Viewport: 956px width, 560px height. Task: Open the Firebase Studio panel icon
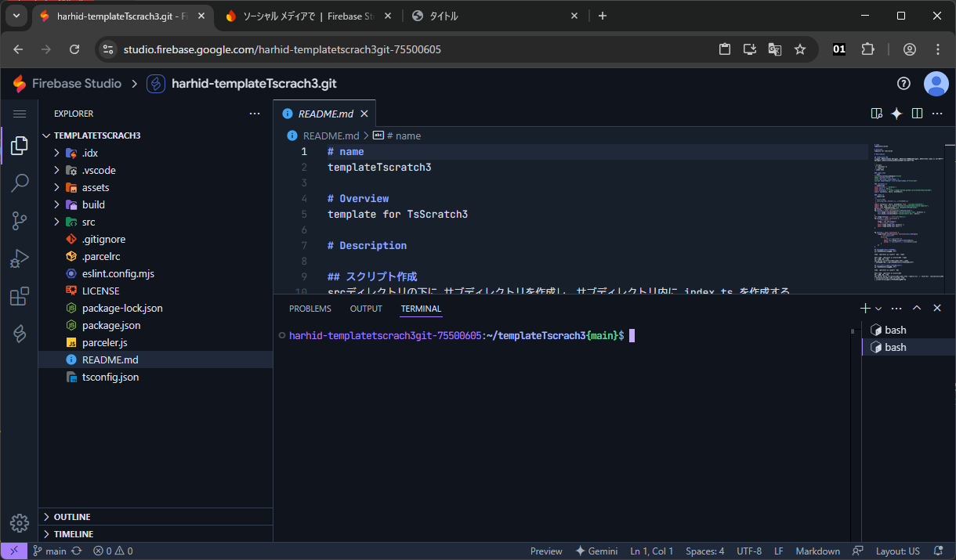(20, 334)
